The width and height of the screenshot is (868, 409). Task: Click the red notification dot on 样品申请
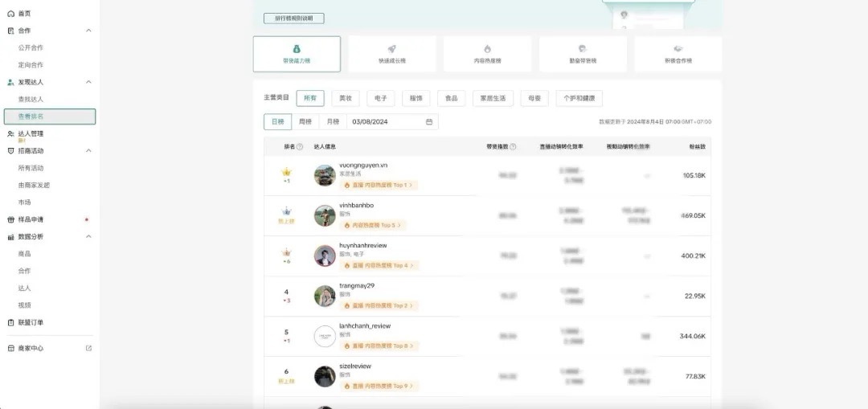86,219
